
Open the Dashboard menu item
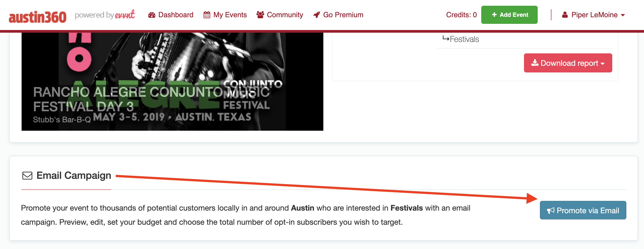(171, 15)
